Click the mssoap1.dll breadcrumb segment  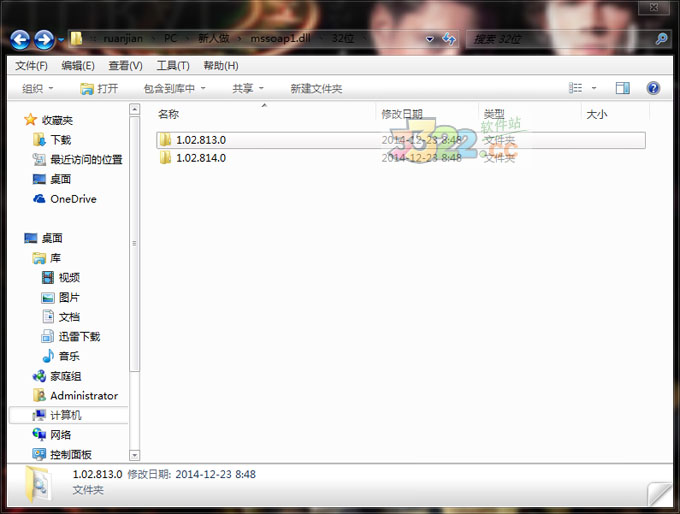coord(280,39)
